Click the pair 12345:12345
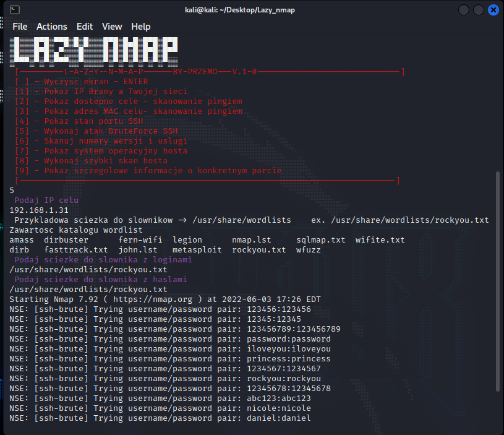The width and height of the screenshot is (504, 435). point(274,319)
